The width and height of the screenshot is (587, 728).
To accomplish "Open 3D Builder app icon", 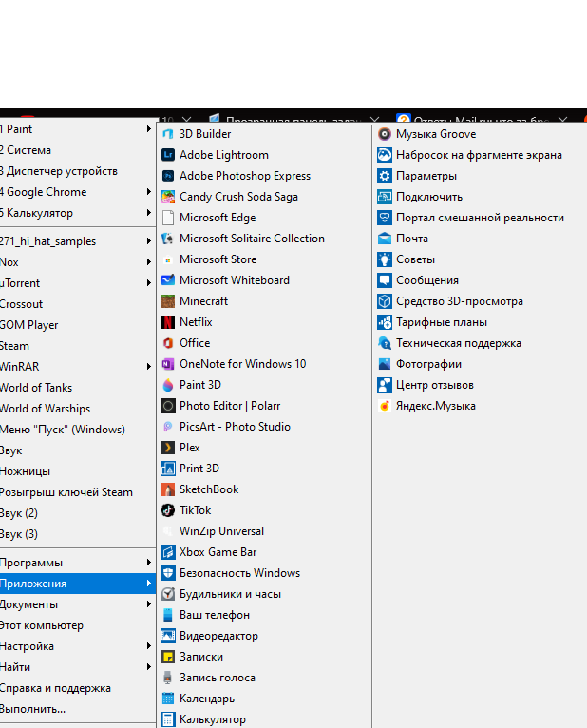I will coord(167,134).
